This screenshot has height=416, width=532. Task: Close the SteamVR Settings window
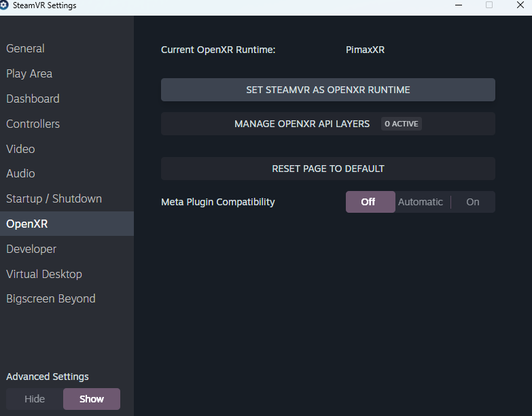[520, 5]
